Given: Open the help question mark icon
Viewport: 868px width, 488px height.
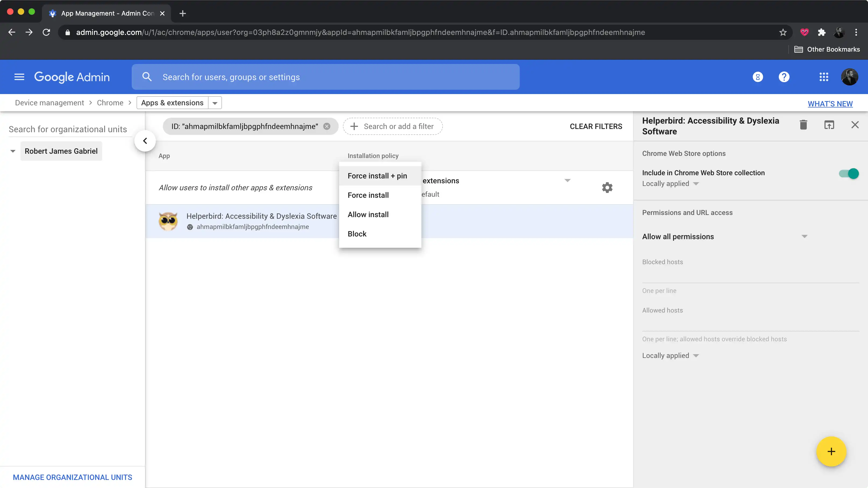Looking at the screenshot, I should pos(784,77).
